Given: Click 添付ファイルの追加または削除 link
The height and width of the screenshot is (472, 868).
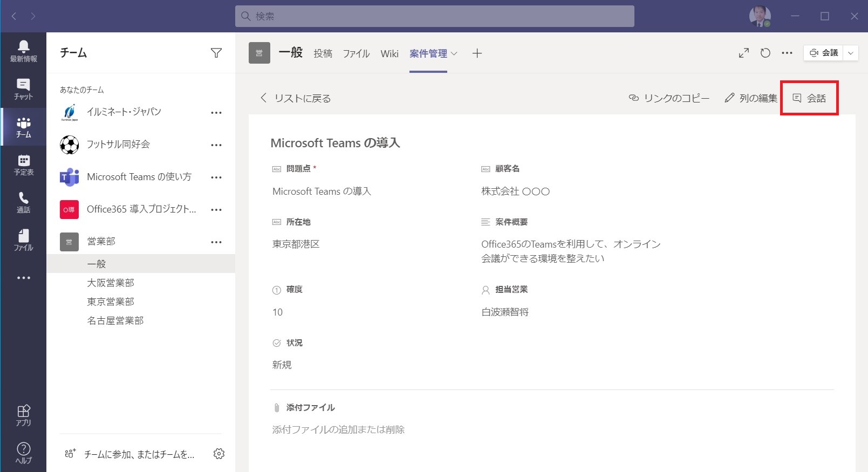Looking at the screenshot, I should (x=338, y=430).
